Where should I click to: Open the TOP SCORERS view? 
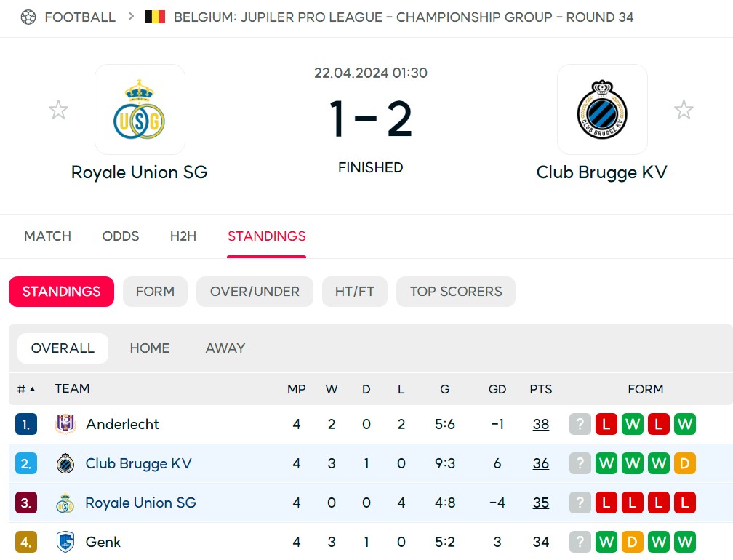click(x=456, y=292)
